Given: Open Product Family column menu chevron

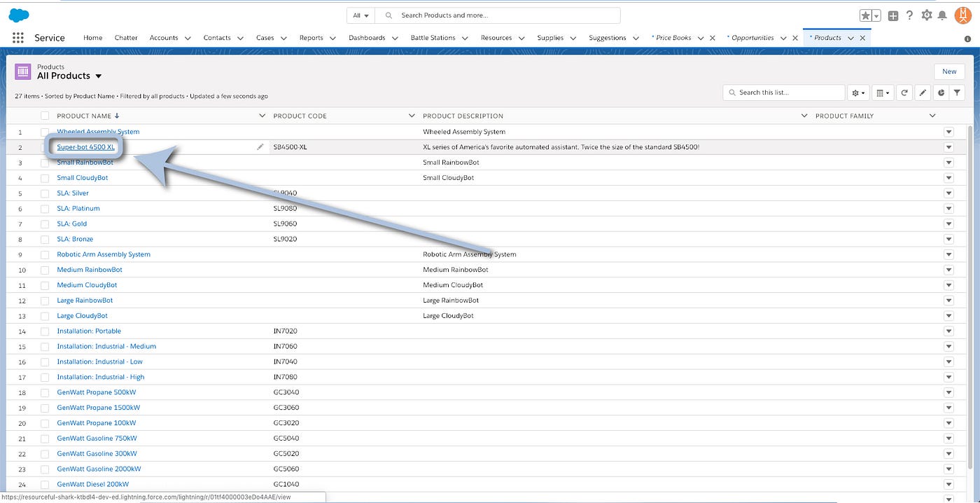Looking at the screenshot, I should pos(932,116).
